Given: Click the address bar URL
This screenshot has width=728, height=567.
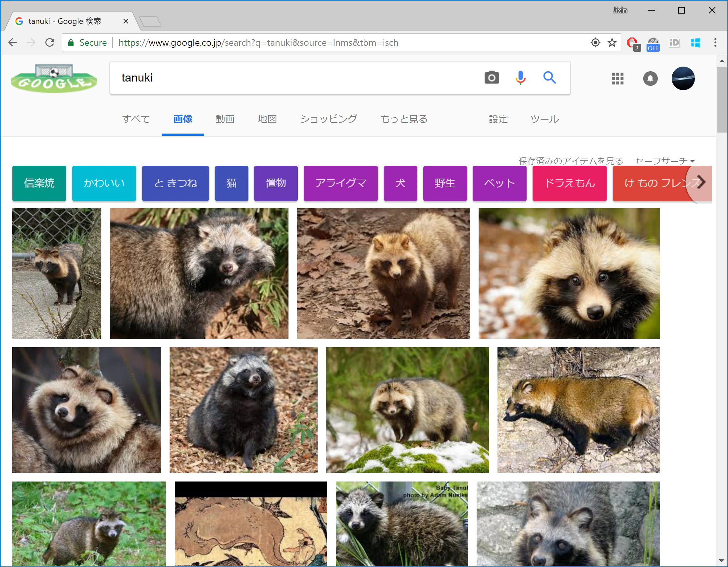Looking at the screenshot, I should [258, 43].
